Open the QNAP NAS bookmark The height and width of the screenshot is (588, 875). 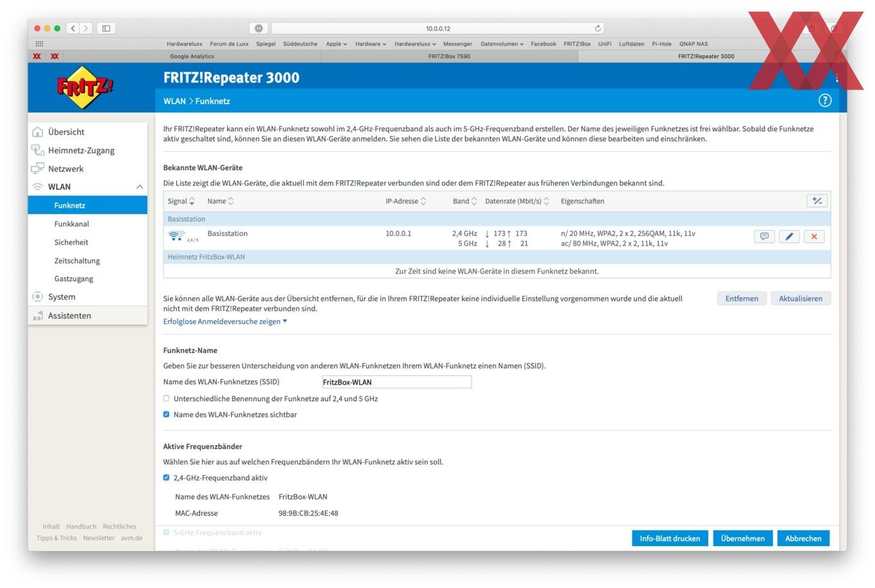694,44
